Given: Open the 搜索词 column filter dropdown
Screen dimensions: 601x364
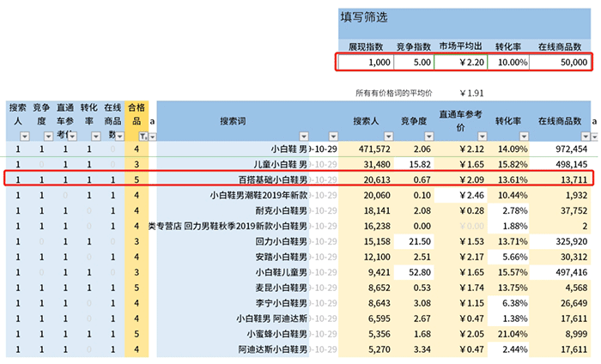Looking at the screenshot, I should click(302, 136).
